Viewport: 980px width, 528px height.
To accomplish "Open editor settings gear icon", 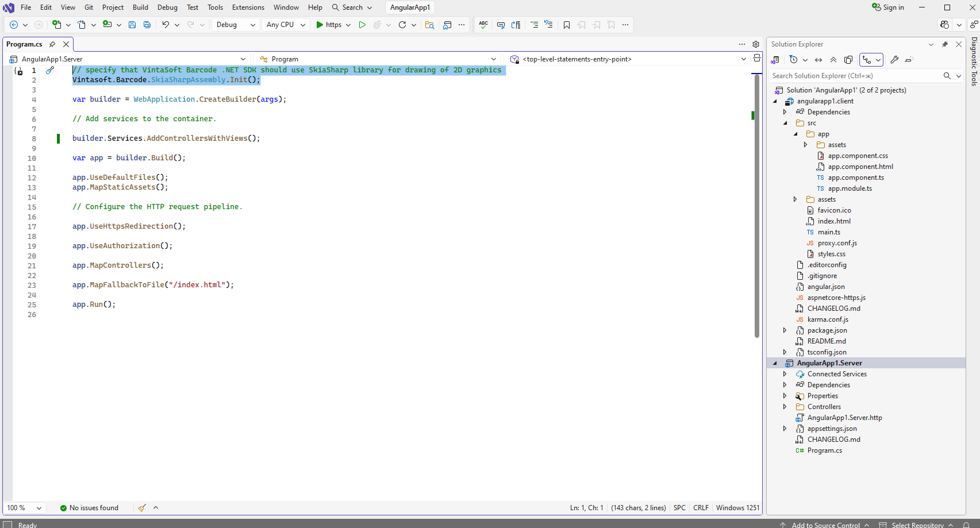I will pyautogui.click(x=756, y=44).
